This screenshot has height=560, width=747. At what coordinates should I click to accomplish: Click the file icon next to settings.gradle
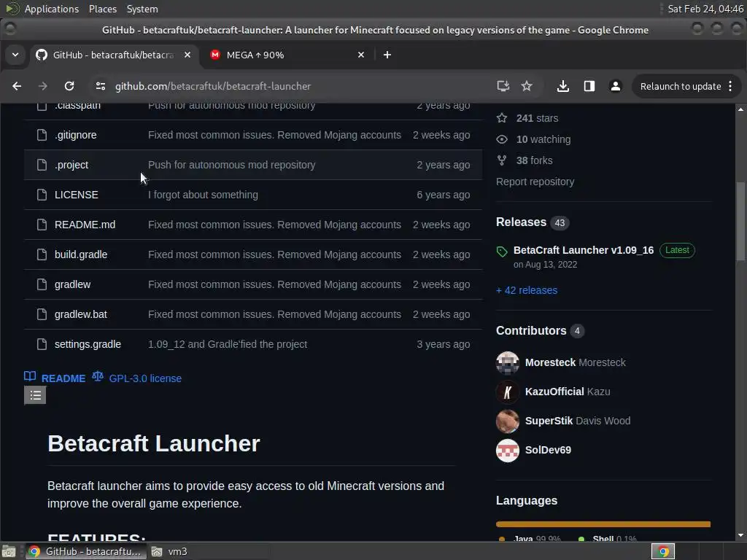pos(42,344)
